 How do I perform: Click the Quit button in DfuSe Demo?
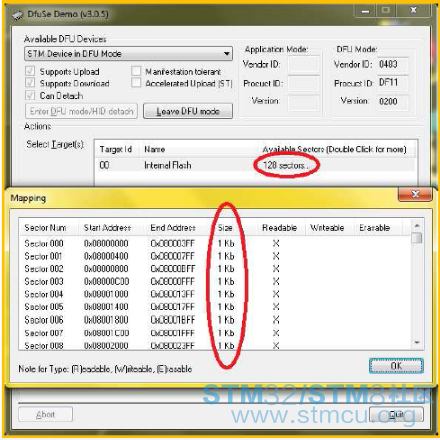coord(396,414)
